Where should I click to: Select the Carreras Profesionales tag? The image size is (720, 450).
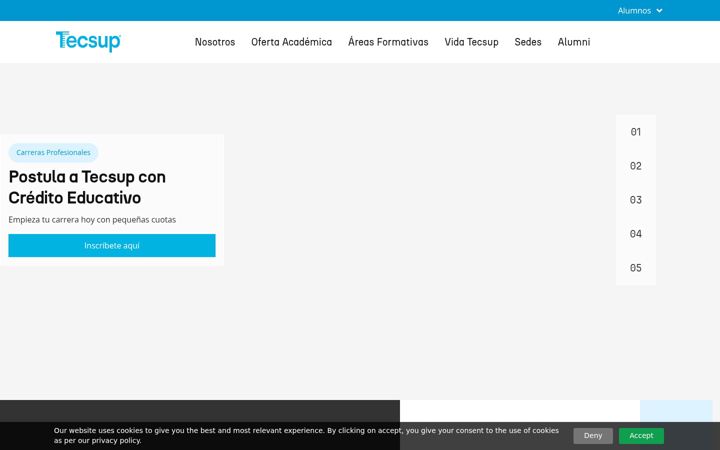(x=53, y=152)
